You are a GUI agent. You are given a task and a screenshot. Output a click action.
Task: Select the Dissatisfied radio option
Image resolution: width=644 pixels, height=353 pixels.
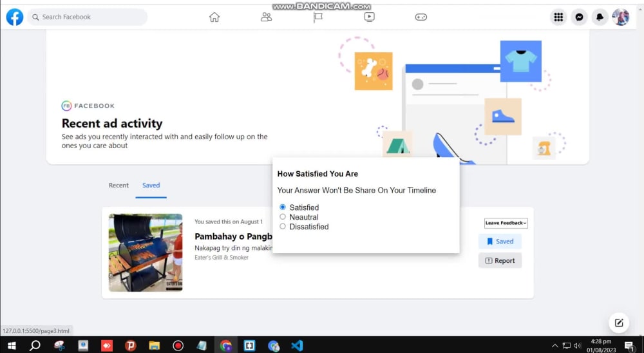coord(283,227)
